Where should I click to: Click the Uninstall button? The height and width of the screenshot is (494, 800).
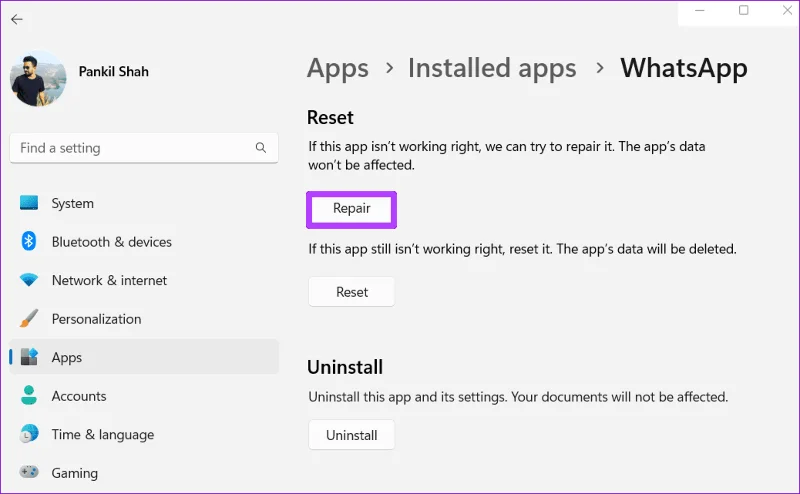352,435
